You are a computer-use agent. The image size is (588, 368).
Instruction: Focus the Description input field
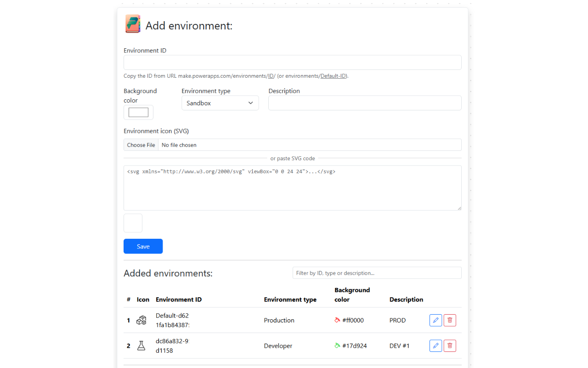(365, 103)
